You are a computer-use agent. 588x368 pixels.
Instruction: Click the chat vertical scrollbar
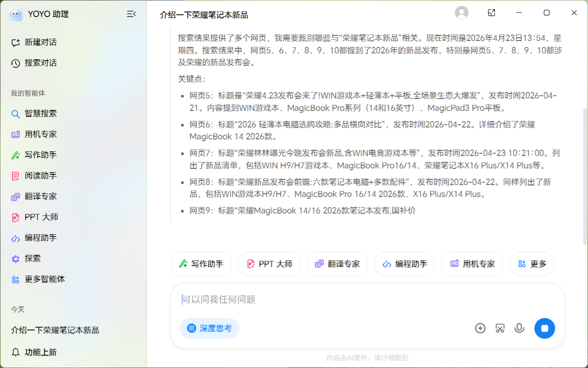(x=585, y=175)
